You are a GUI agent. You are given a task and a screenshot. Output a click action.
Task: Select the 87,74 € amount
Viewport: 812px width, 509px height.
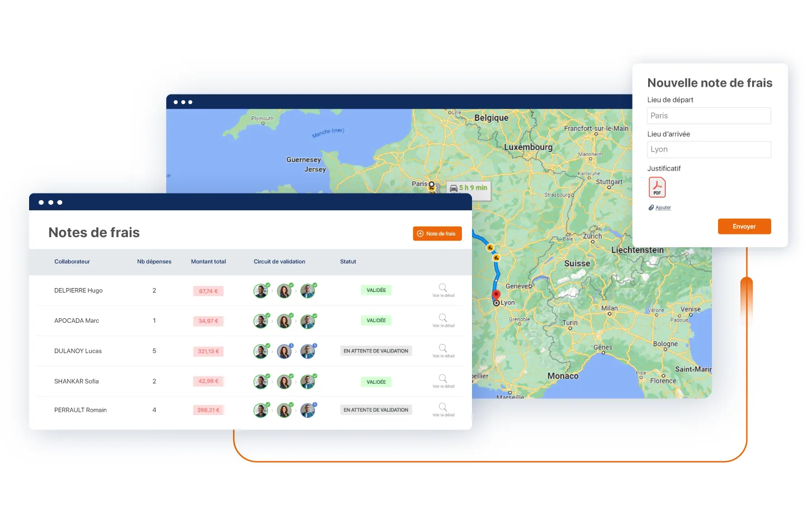[x=209, y=291]
